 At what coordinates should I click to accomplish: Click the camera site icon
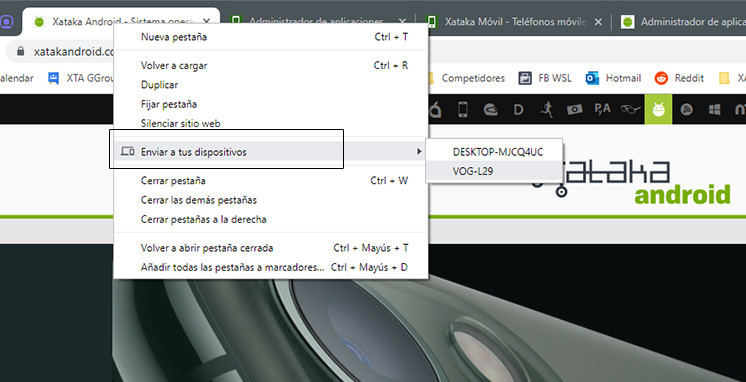[x=575, y=109]
